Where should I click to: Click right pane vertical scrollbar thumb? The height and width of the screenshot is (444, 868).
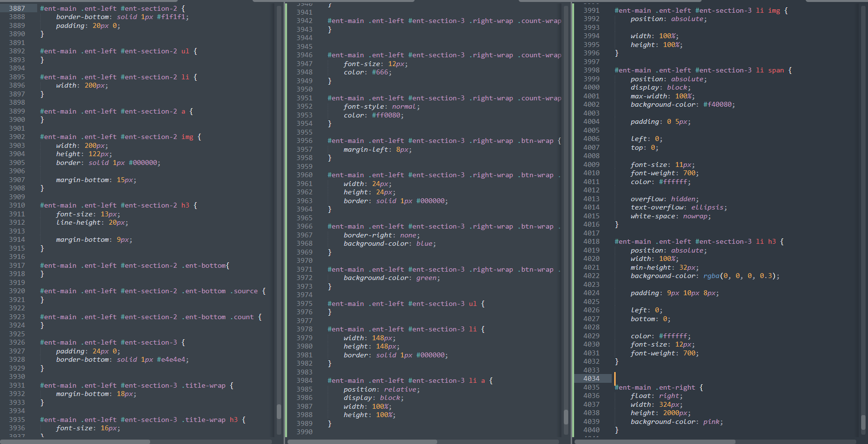click(863, 422)
